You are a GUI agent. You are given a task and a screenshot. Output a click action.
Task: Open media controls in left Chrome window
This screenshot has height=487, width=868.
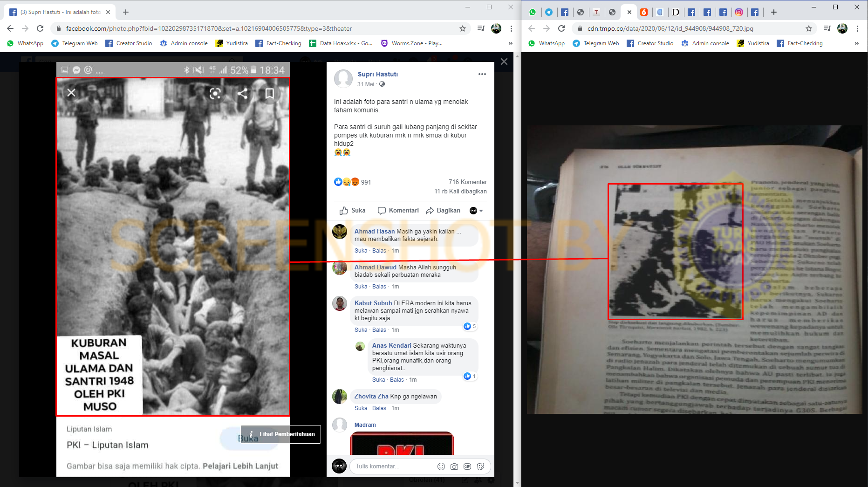pos(481,28)
